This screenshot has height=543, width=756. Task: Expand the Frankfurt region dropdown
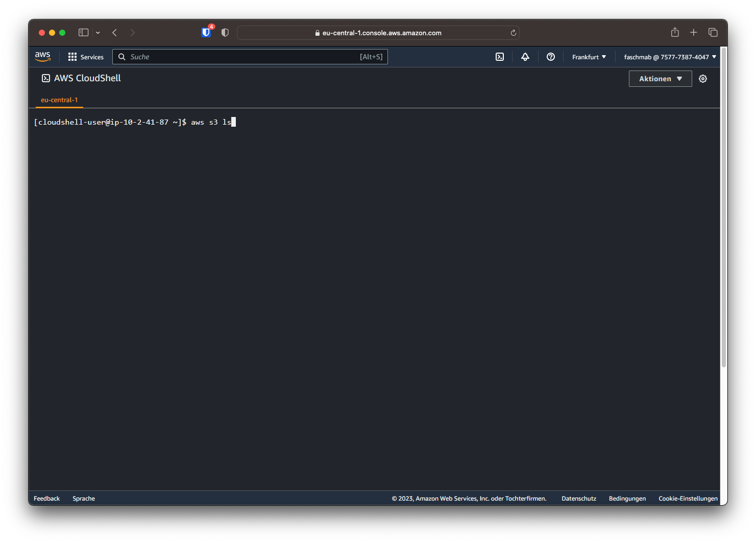(x=589, y=57)
